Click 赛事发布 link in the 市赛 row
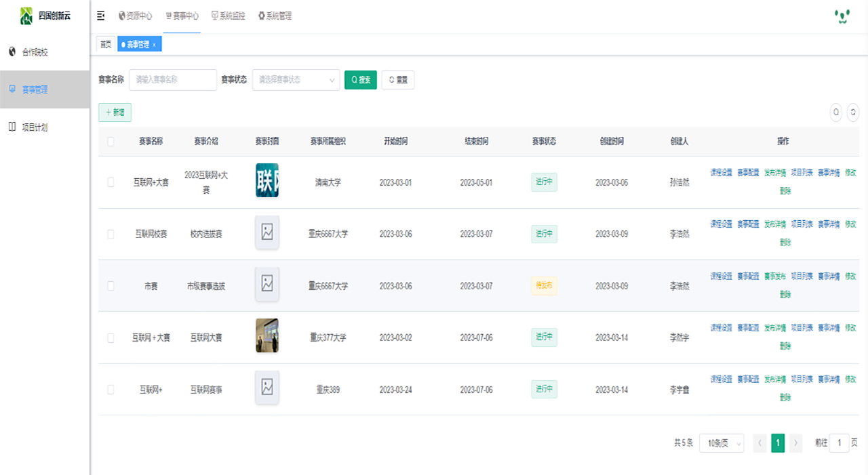 click(774, 276)
